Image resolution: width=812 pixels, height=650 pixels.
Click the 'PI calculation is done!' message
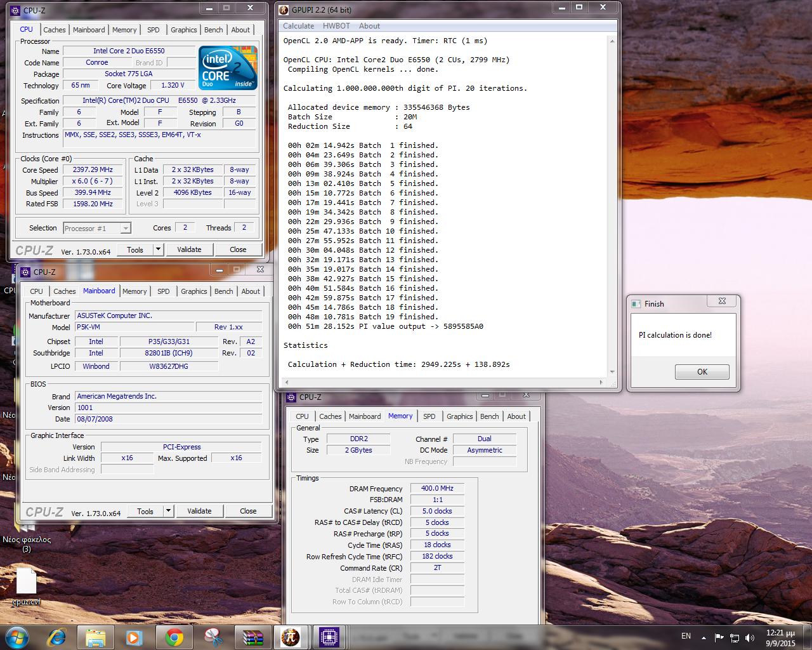pyautogui.click(x=675, y=335)
